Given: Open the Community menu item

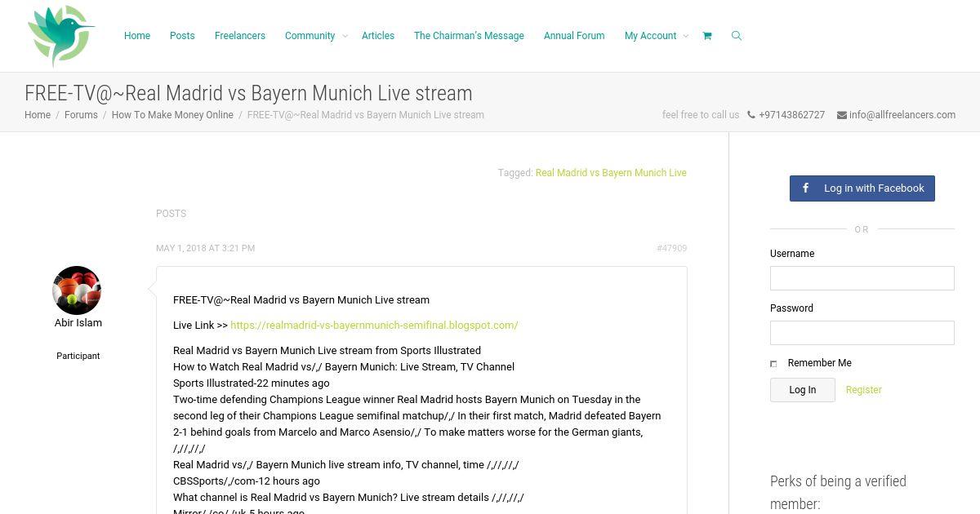Looking at the screenshot, I should pyautogui.click(x=310, y=36).
